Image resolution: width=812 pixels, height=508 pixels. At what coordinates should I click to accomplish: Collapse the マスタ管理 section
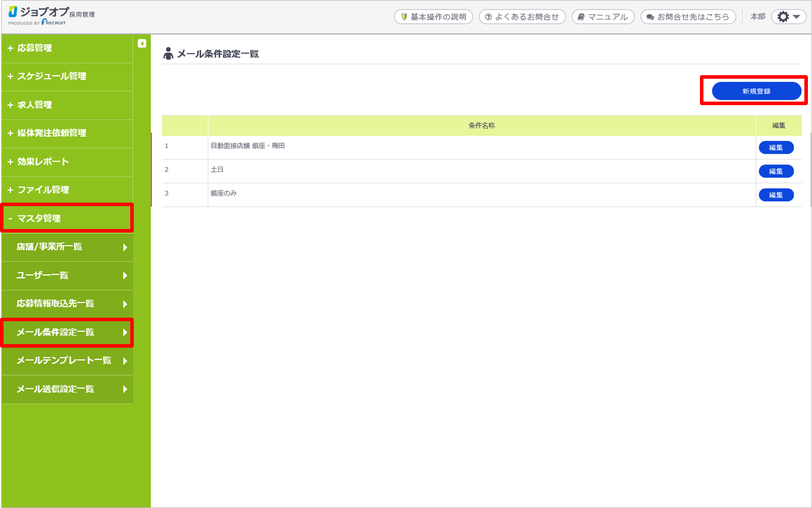(67, 218)
